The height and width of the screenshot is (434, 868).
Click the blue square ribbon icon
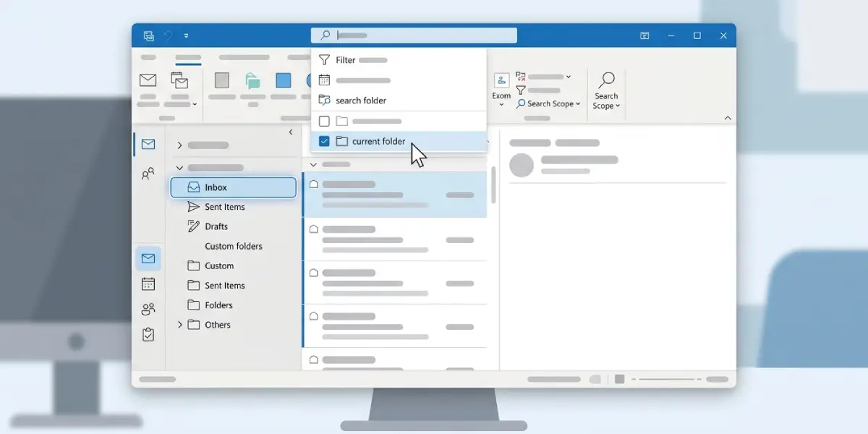tap(284, 80)
